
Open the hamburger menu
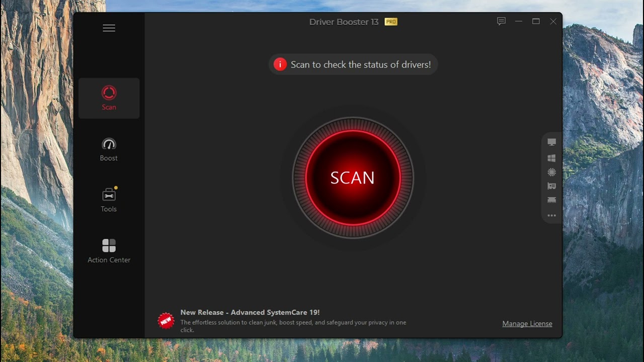[x=109, y=28]
